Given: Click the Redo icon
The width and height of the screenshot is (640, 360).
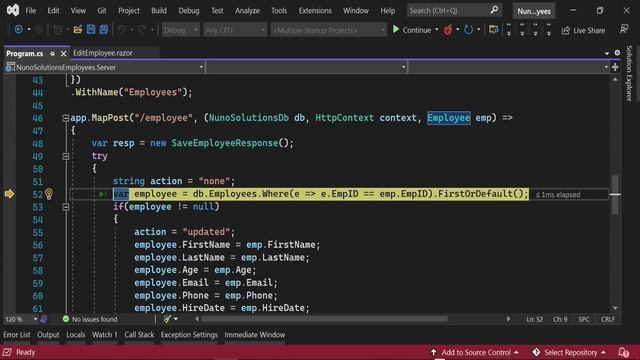Looking at the screenshot, I should click(x=142, y=29).
